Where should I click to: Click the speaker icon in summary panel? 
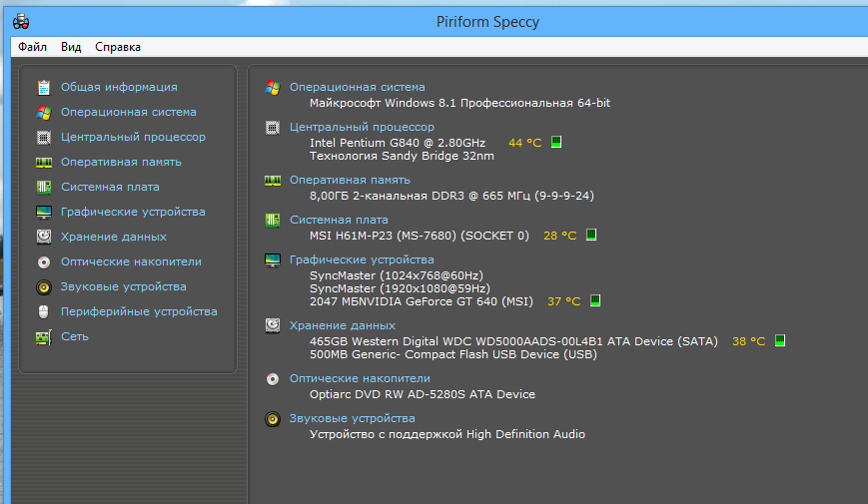pos(273,419)
